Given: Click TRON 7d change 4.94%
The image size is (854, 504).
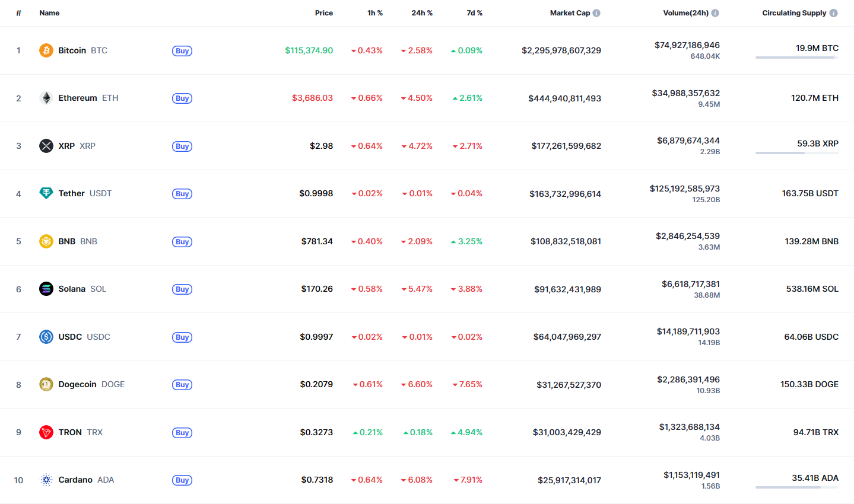Looking at the screenshot, I should click(x=466, y=432).
